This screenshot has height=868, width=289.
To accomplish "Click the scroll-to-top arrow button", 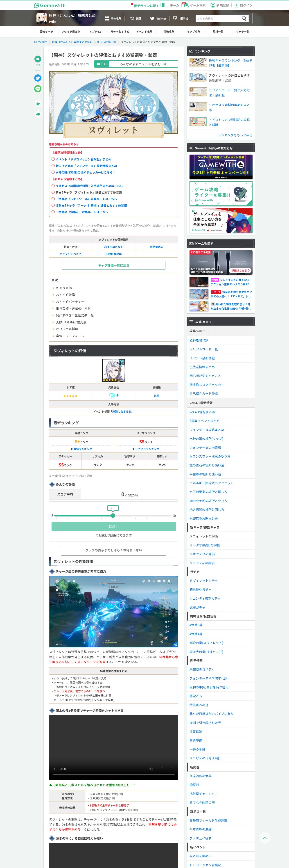I will click(x=264, y=838).
